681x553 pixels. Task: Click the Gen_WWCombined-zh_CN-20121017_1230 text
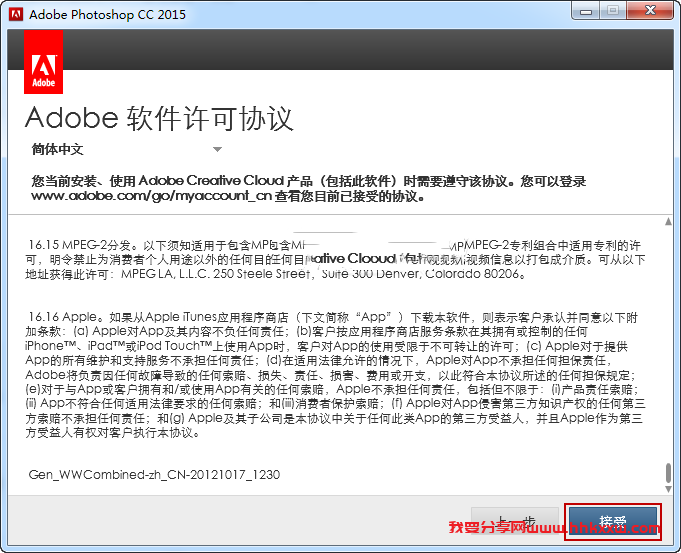tap(154, 474)
